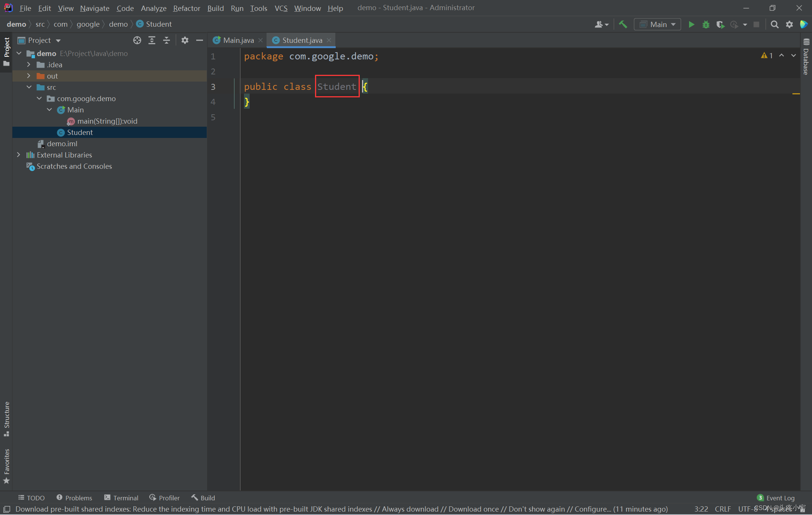812x515 pixels.
Task: Open the Terminal tool window
Action: [121, 498]
